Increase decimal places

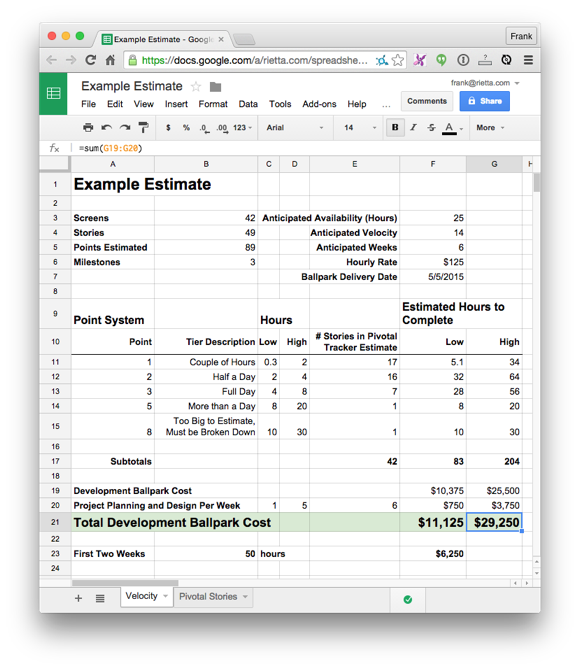coord(222,128)
